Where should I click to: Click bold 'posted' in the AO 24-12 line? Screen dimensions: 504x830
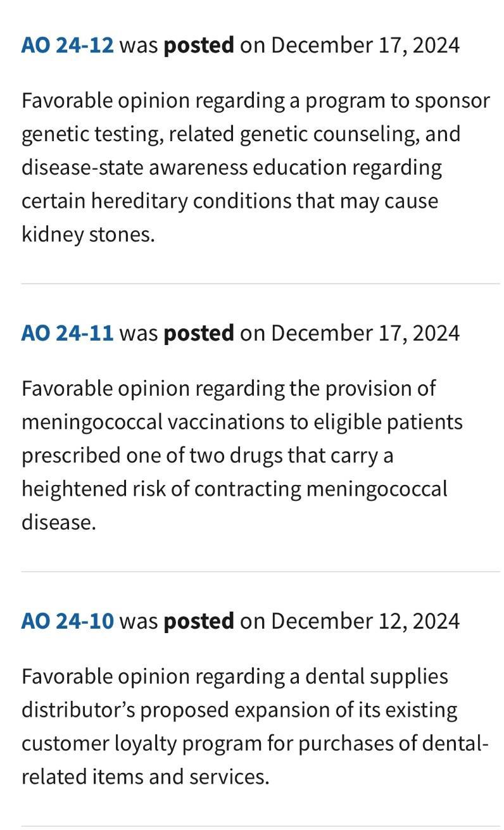coord(199,46)
